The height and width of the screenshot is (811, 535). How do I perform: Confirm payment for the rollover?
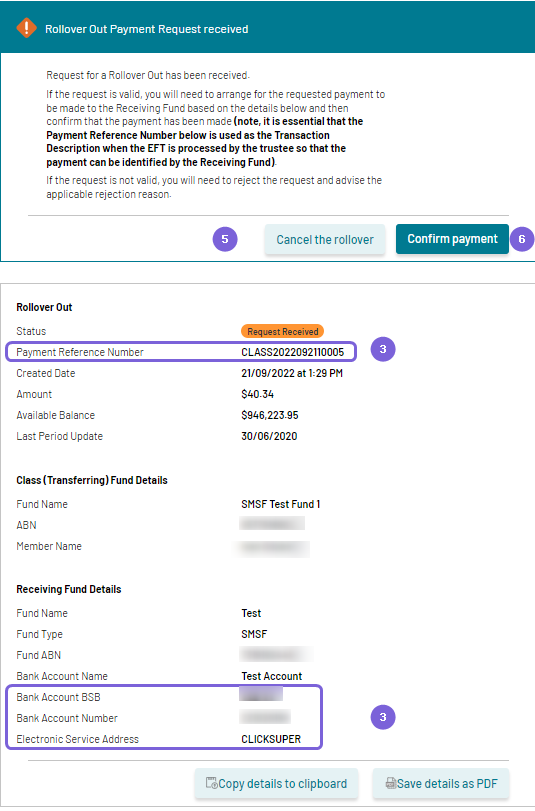click(x=452, y=239)
